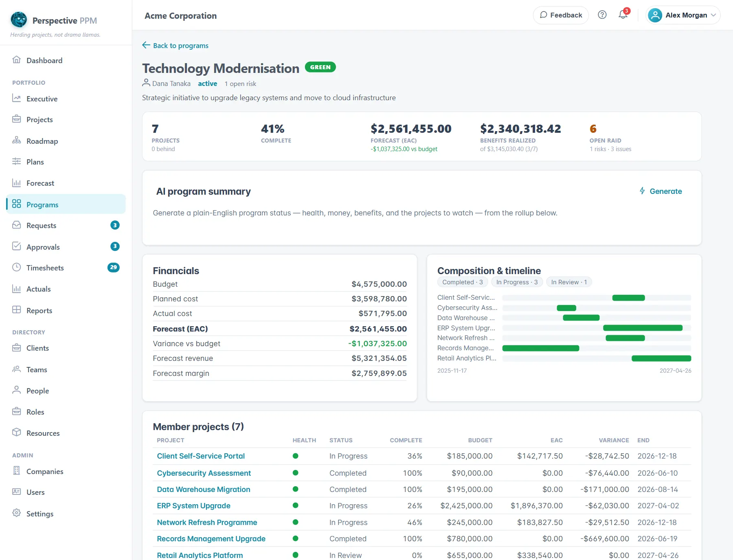Open the help question-mark icon
Screen dimensions: 733x560
pos(602,15)
